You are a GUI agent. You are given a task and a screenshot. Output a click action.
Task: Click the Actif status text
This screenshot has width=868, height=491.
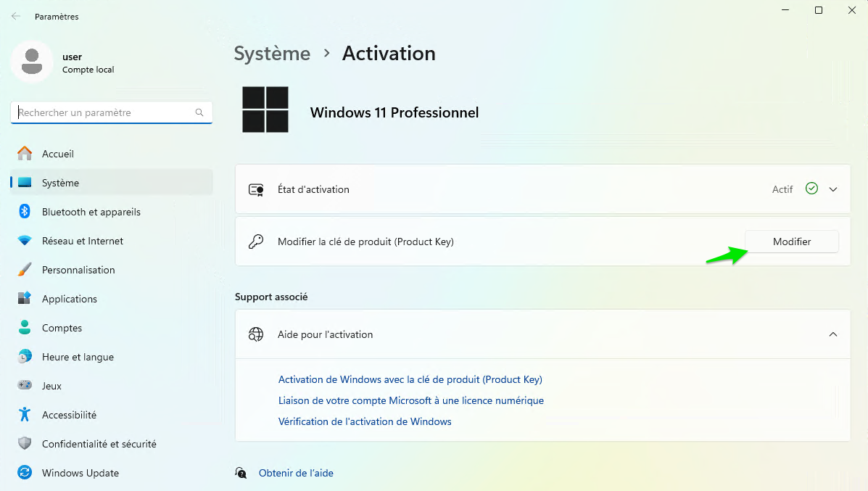coord(782,189)
